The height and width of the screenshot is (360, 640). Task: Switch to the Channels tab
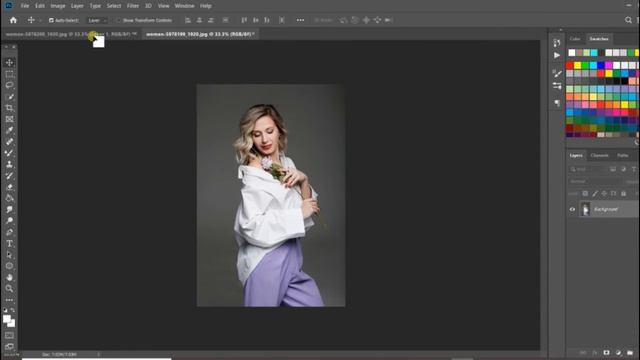599,156
